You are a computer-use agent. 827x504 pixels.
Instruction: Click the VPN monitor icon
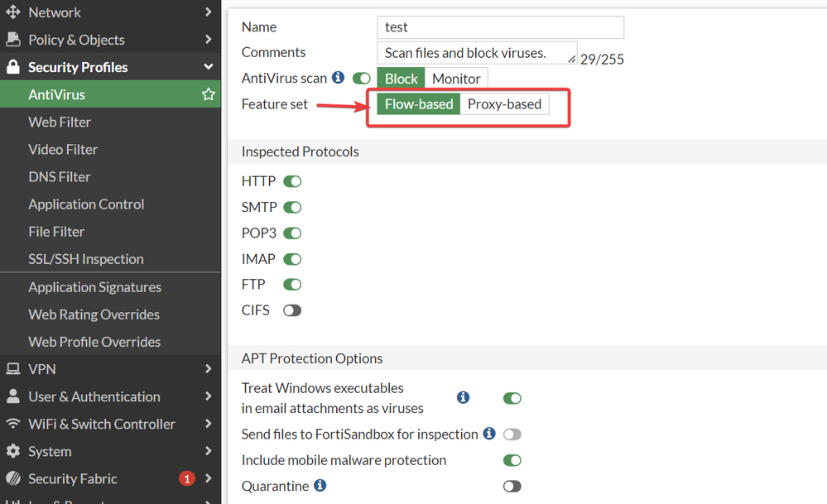pyautogui.click(x=12, y=369)
